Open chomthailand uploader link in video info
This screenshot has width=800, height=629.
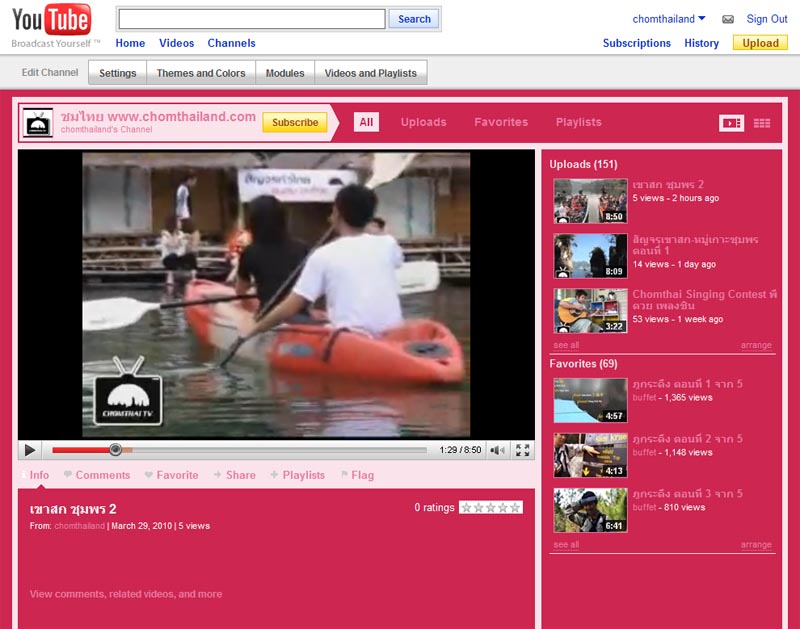[80, 526]
